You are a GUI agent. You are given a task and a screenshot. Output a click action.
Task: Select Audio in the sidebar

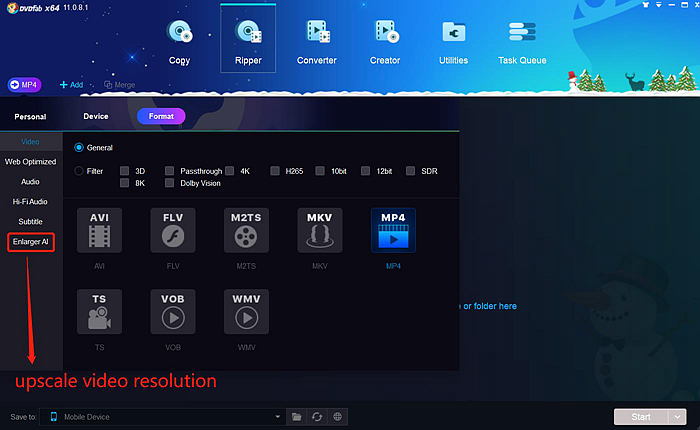(x=30, y=182)
